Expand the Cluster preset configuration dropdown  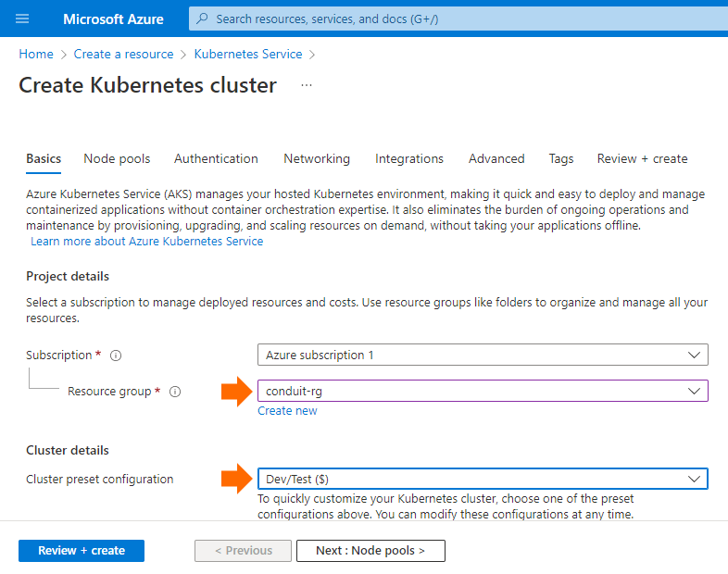[x=483, y=479]
